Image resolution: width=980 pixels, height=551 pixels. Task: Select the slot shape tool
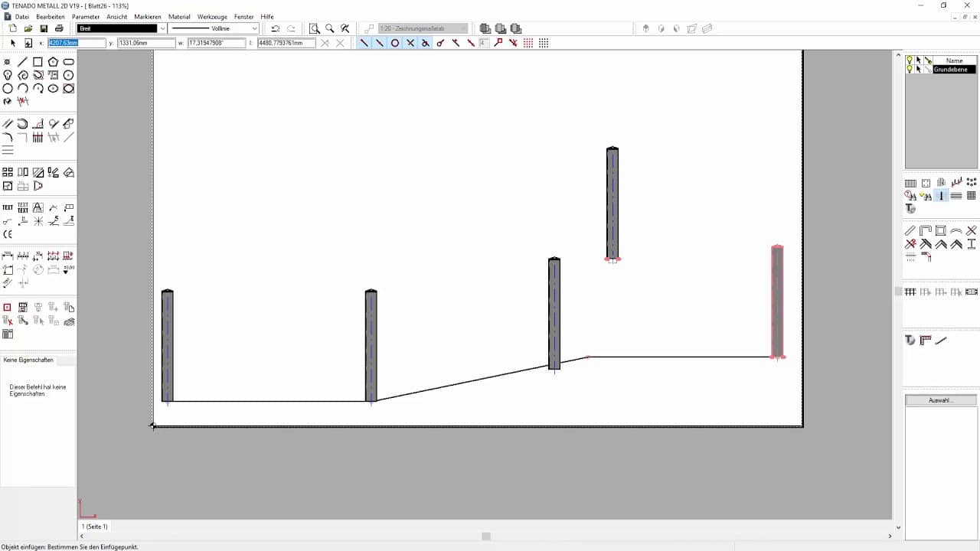pyautogui.click(x=68, y=62)
